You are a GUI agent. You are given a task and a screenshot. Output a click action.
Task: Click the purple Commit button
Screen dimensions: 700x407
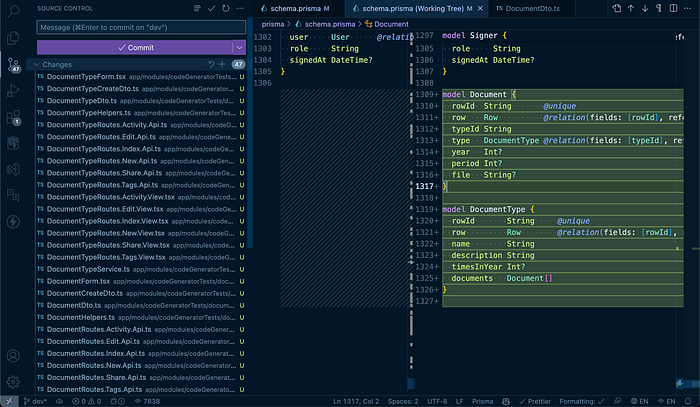[x=135, y=47]
